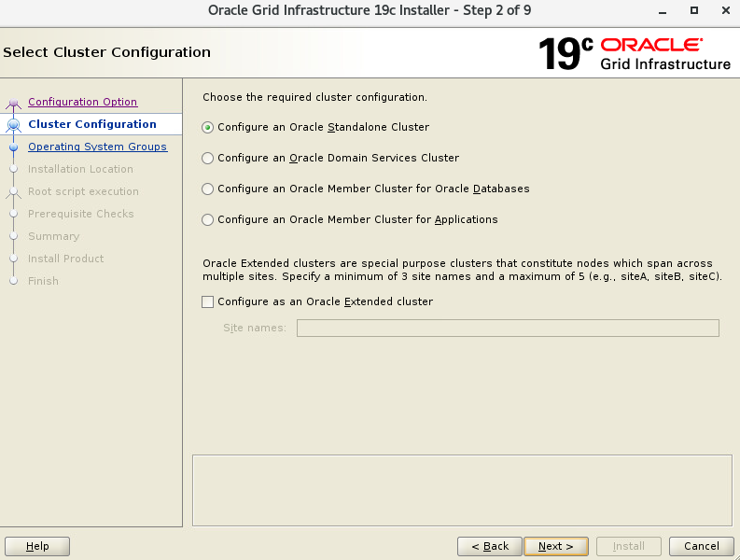Click the Site names text field
Viewport: 740px width, 560px height.
point(508,328)
